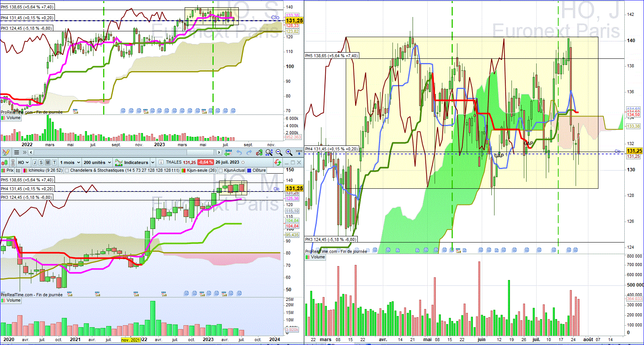
Task: Redo action with the right arrow icon
Action: [249, 152]
